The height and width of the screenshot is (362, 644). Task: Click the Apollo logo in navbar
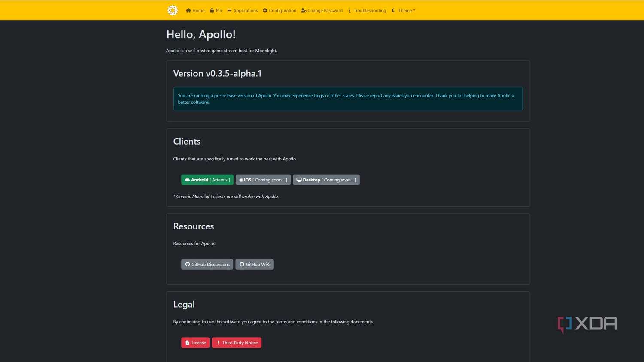tap(173, 10)
